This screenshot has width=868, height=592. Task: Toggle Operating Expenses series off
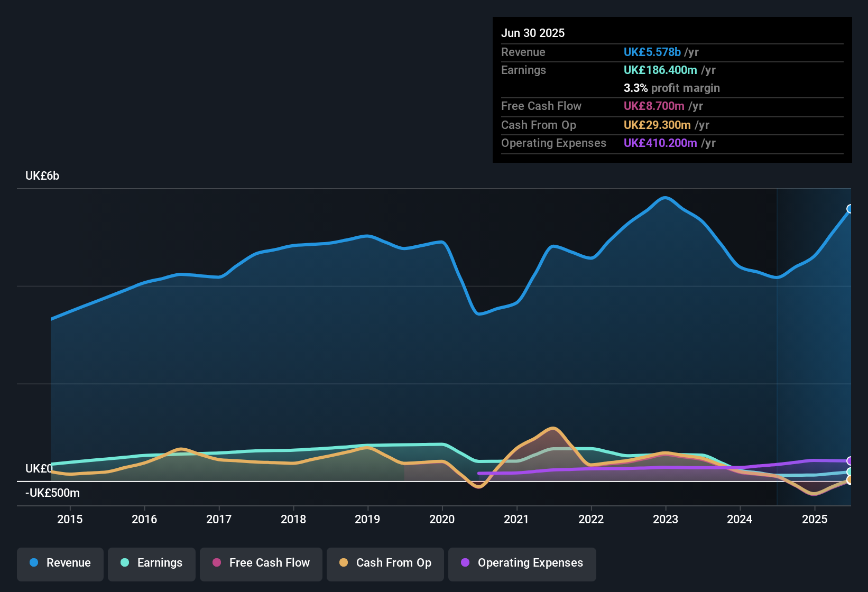pyautogui.click(x=522, y=563)
